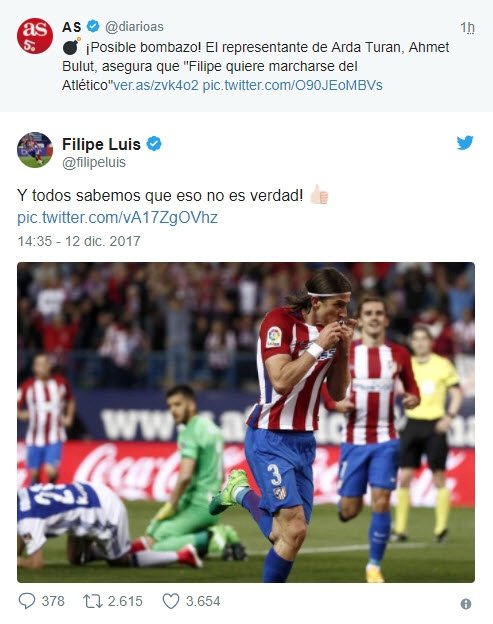
Task: Open pic.twitter.com/O90JEoMBVs link
Action: coord(292,85)
